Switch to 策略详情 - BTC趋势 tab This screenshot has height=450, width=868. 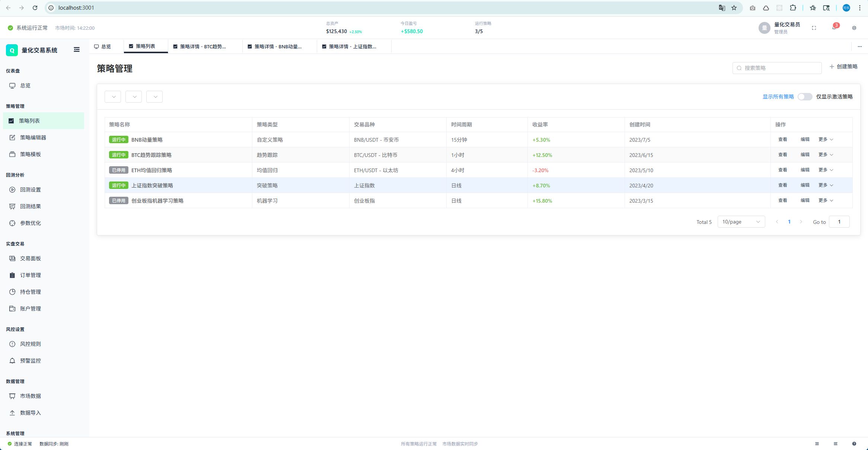click(x=205, y=46)
